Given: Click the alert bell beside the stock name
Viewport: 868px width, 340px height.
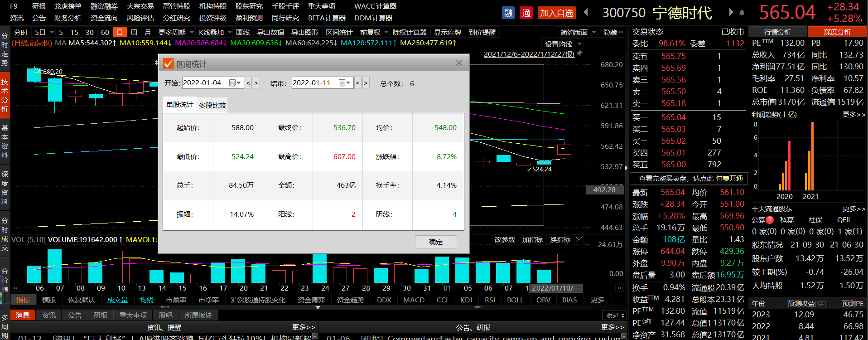Looking at the screenshot, I should 742,13.
